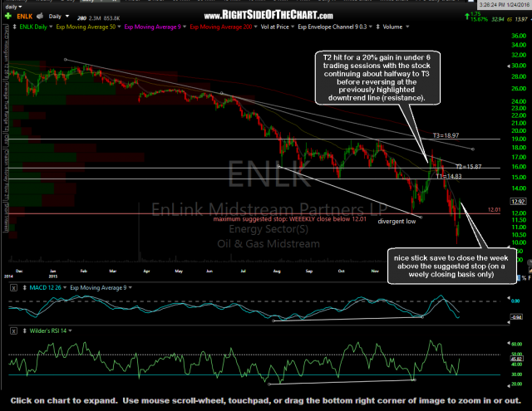The image size is (532, 411).
Task: Click the green up-arrow price change icon
Action: pyautogui.click(x=468, y=16)
